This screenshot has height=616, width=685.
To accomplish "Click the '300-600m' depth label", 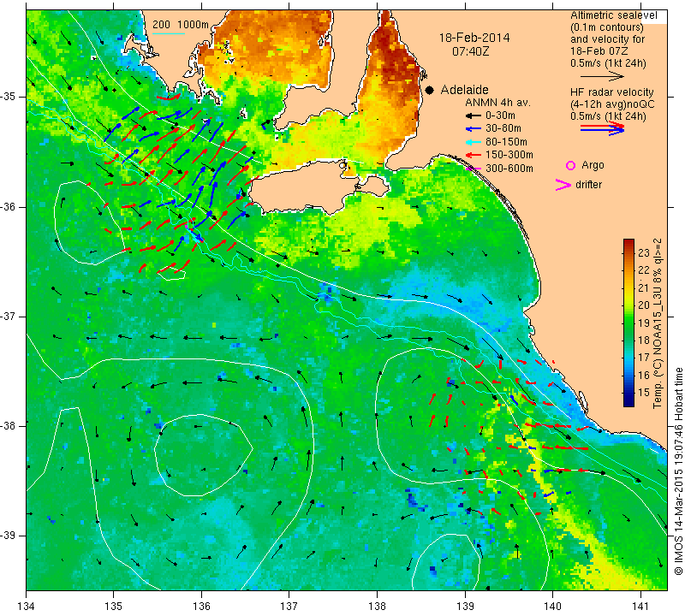I will point(509,168).
